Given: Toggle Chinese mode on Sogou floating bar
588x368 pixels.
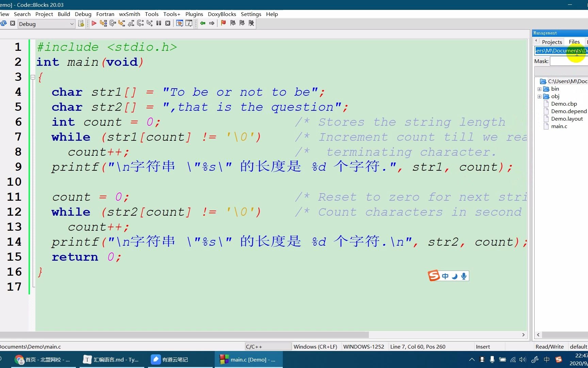Looking at the screenshot, I should [445, 276].
